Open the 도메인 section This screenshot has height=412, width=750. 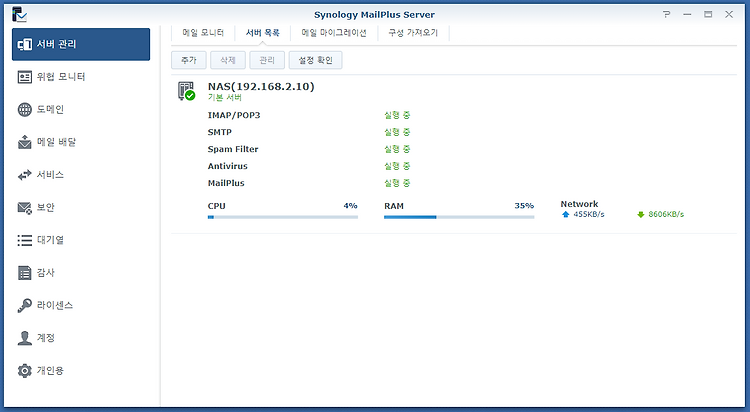81,110
